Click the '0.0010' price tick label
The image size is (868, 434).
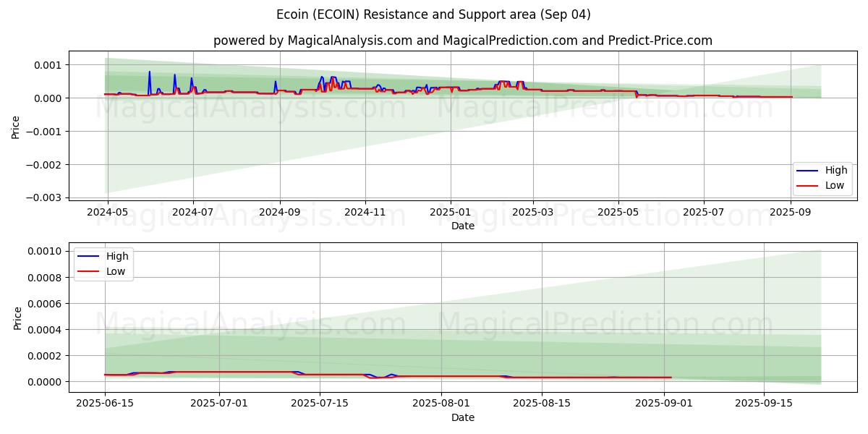[46, 251]
